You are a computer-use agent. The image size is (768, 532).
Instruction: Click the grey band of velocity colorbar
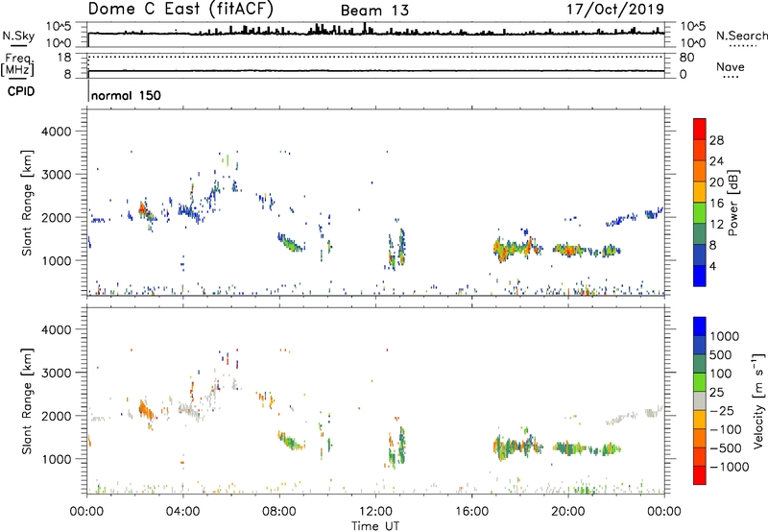coord(700,401)
